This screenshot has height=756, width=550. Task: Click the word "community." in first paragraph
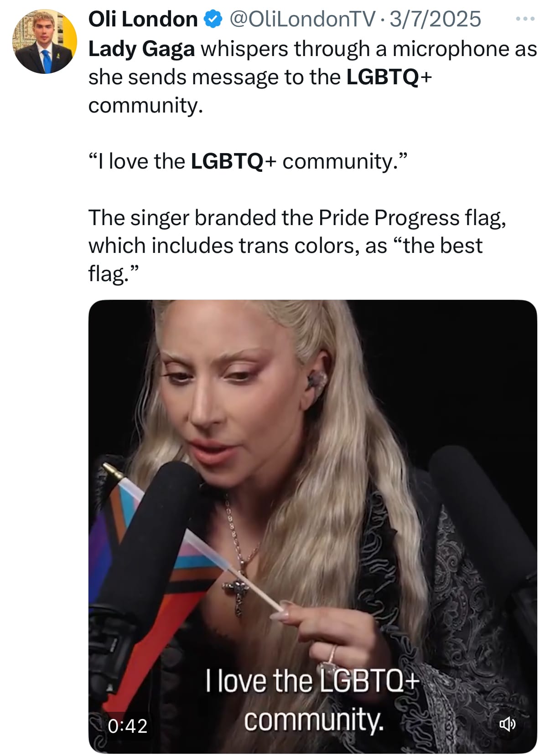coord(145,106)
